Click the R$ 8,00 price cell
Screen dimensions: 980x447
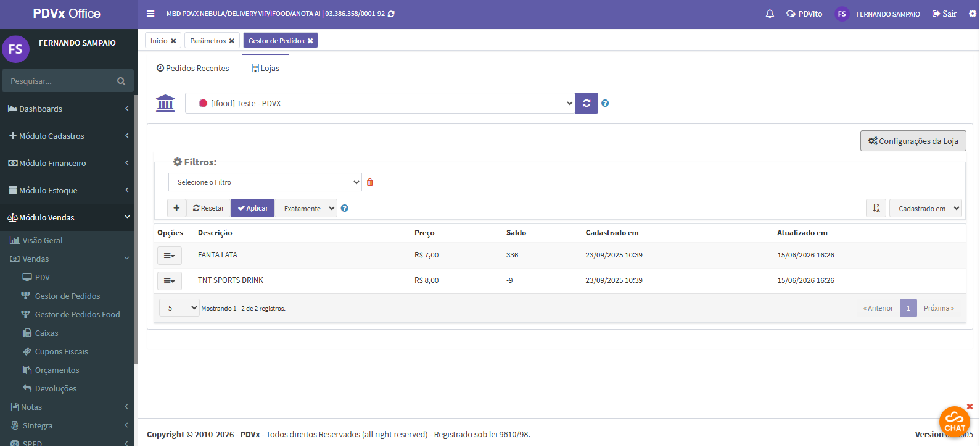coord(427,280)
